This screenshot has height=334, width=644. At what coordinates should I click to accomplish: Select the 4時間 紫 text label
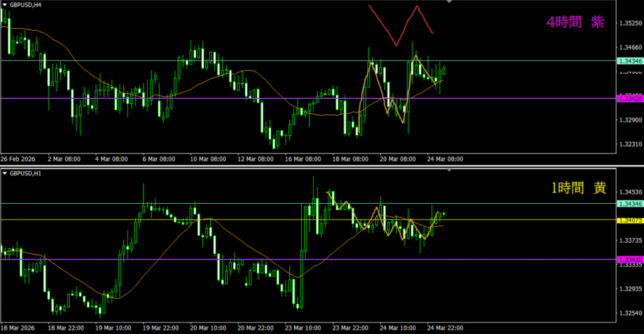click(x=575, y=23)
